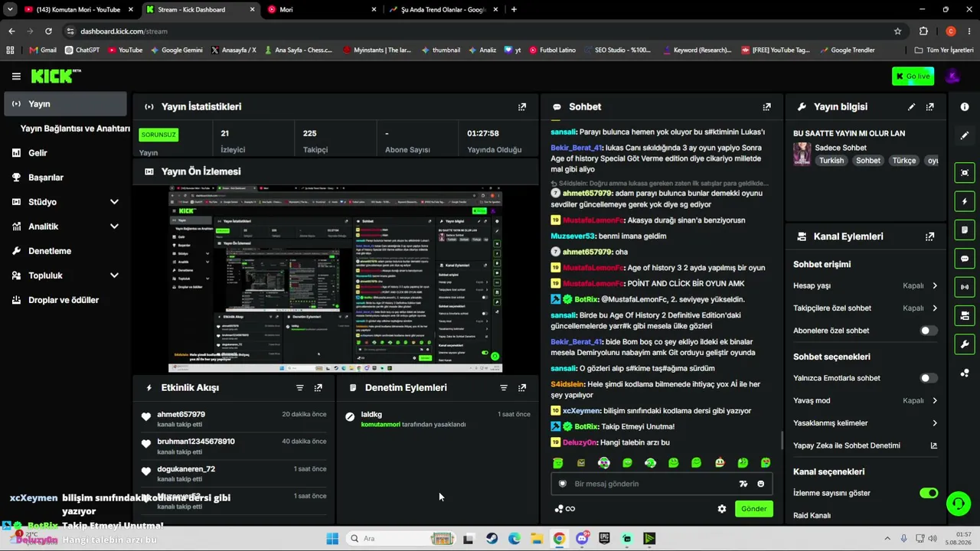Click Raid Kanalı option
The height and width of the screenshot is (551, 980).
tap(812, 516)
